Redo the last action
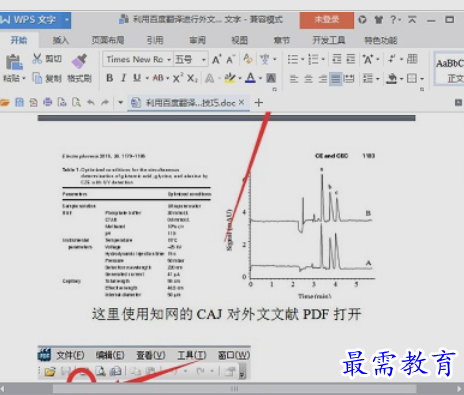Screen dimensions: 464x395 (x=105, y=102)
